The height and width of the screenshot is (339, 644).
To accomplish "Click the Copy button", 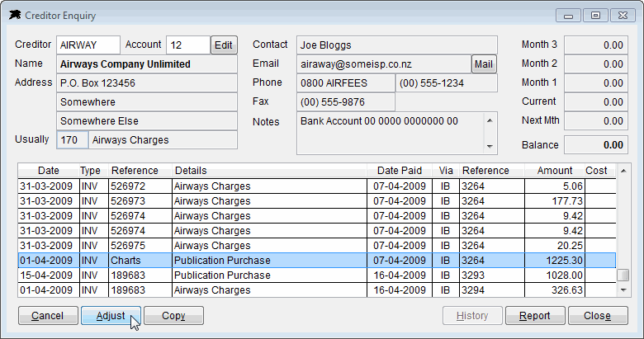I will 173,316.
